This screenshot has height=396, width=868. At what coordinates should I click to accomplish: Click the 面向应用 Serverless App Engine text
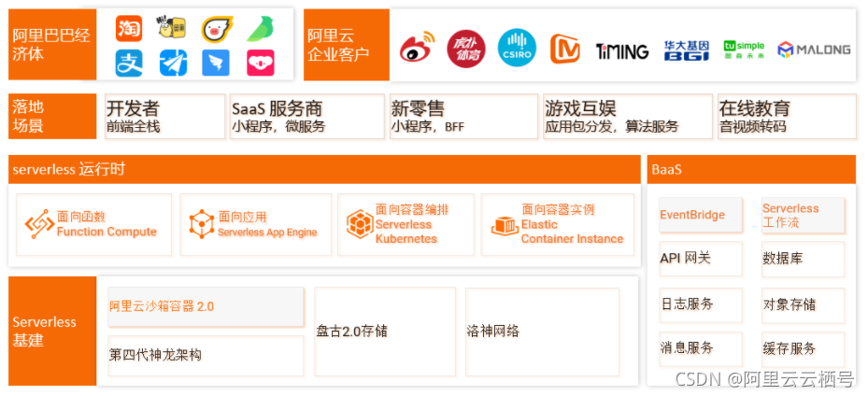267,224
